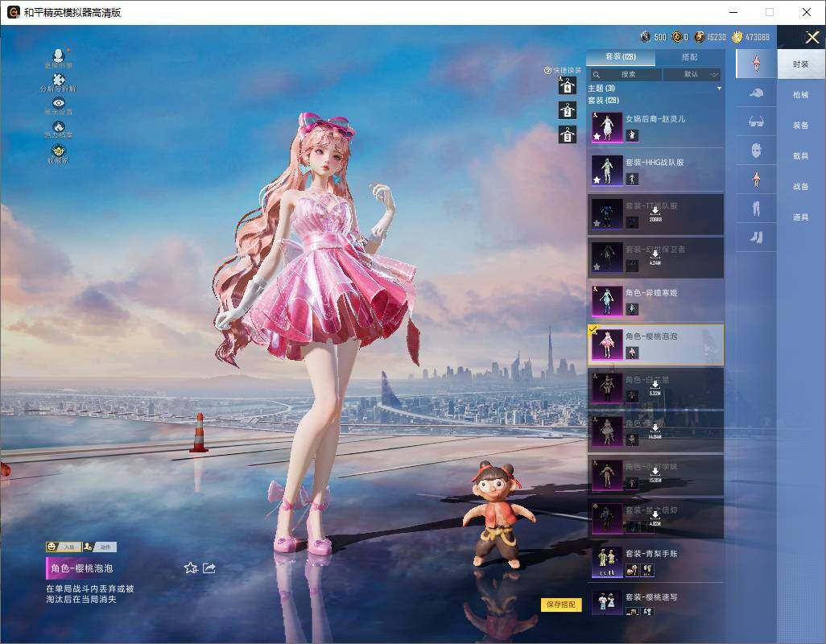Expand 主题 (31) section arrow
Screen dimensions: 826x644
(x=719, y=89)
